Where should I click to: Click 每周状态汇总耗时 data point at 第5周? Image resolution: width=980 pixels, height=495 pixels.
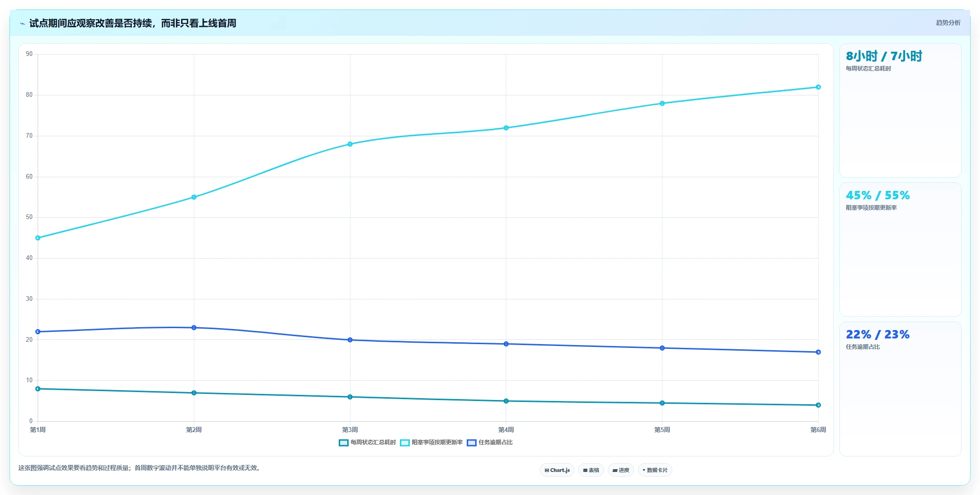click(662, 403)
